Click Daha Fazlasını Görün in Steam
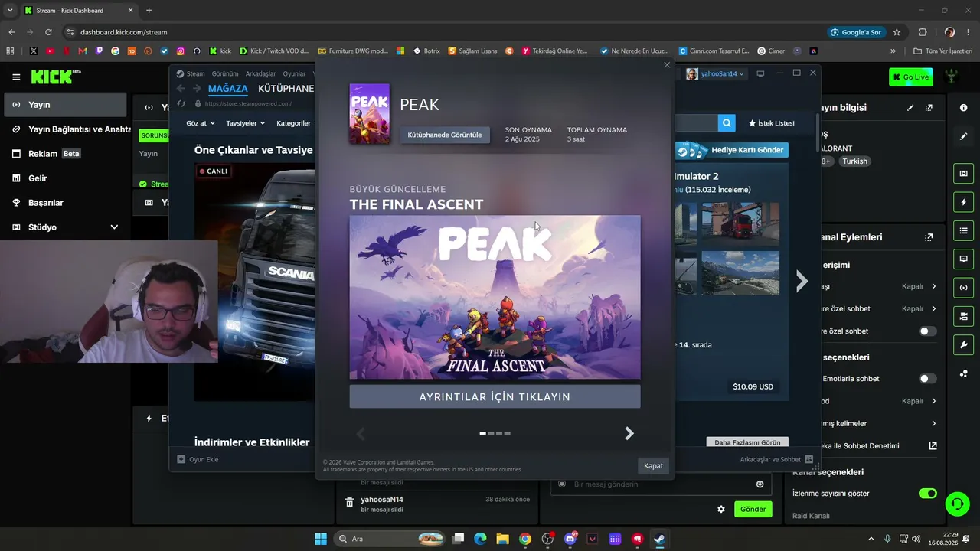 [747, 442]
